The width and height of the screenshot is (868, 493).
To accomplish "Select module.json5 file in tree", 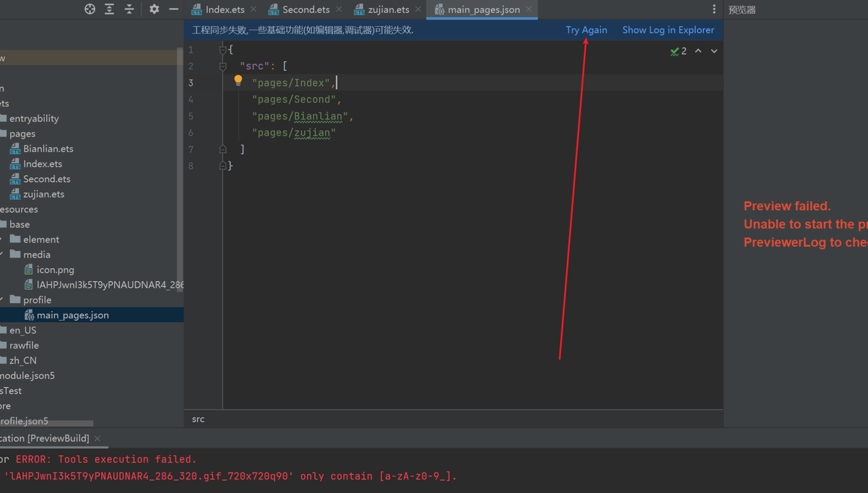I will [x=27, y=375].
